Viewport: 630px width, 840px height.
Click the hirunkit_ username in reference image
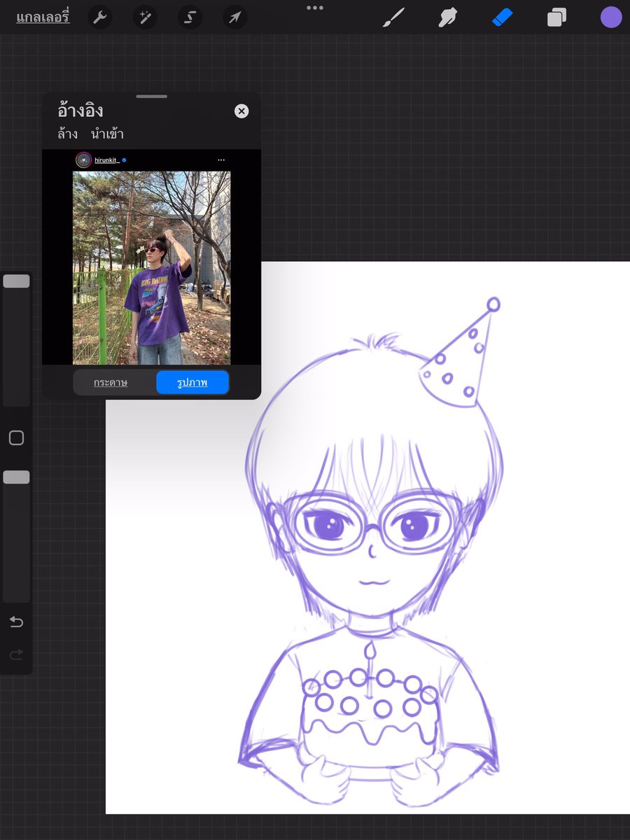pos(108,160)
